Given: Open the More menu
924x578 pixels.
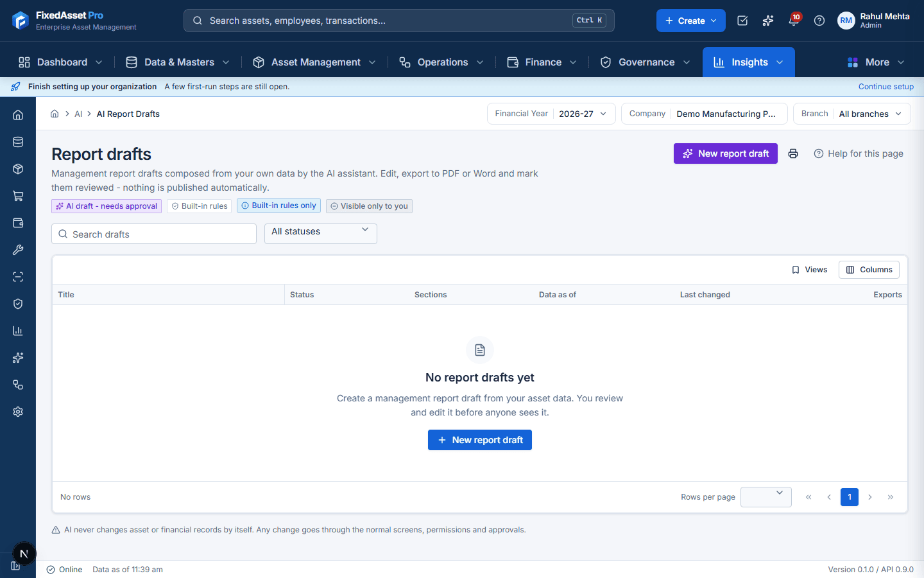Looking at the screenshot, I should 876,62.
